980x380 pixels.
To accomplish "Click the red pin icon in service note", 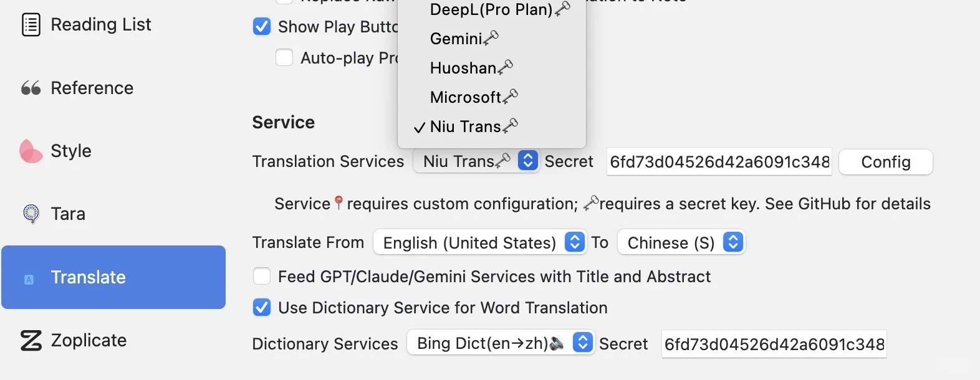I will (339, 203).
